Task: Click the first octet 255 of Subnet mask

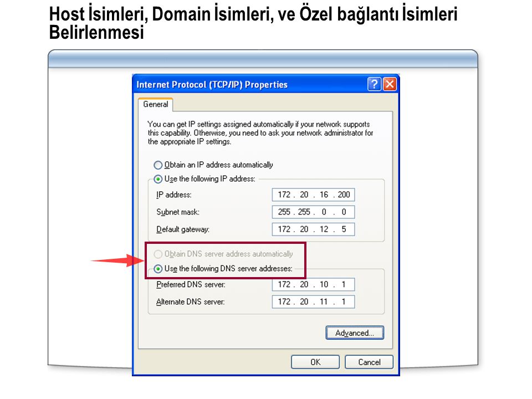Action: click(x=284, y=212)
